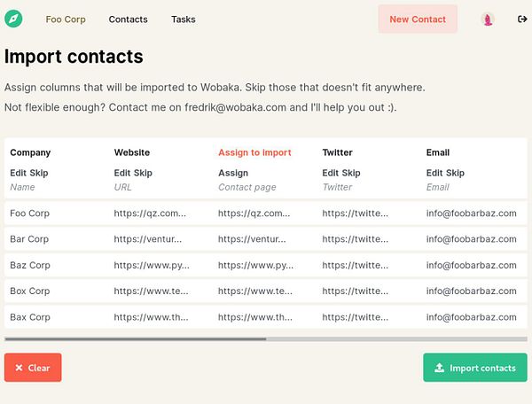The width and height of the screenshot is (532, 404).
Task: Click the Wobaka compass logo icon
Action: point(13,19)
